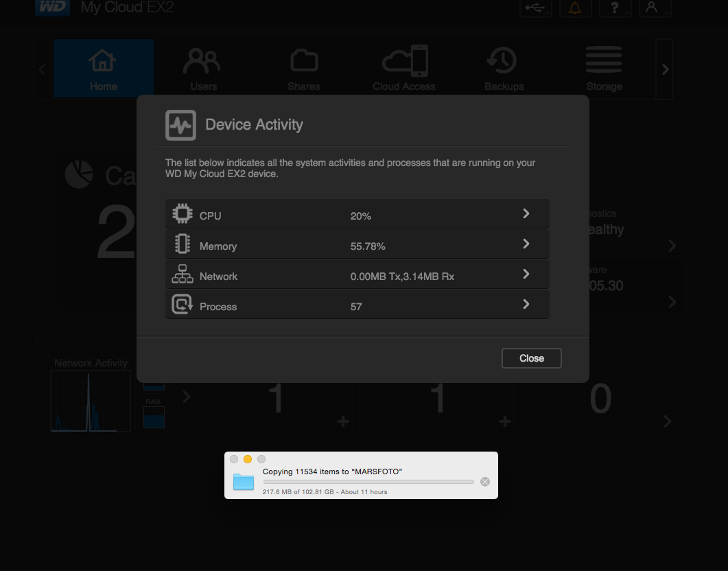728x571 pixels.
Task: Open the Shares tab
Action: click(304, 69)
